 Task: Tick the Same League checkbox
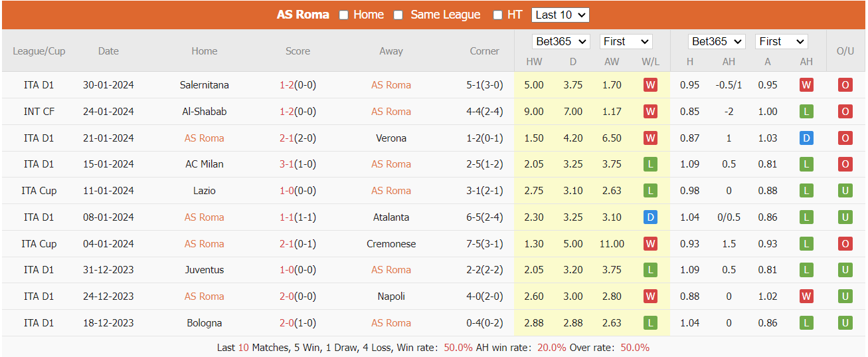point(398,15)
